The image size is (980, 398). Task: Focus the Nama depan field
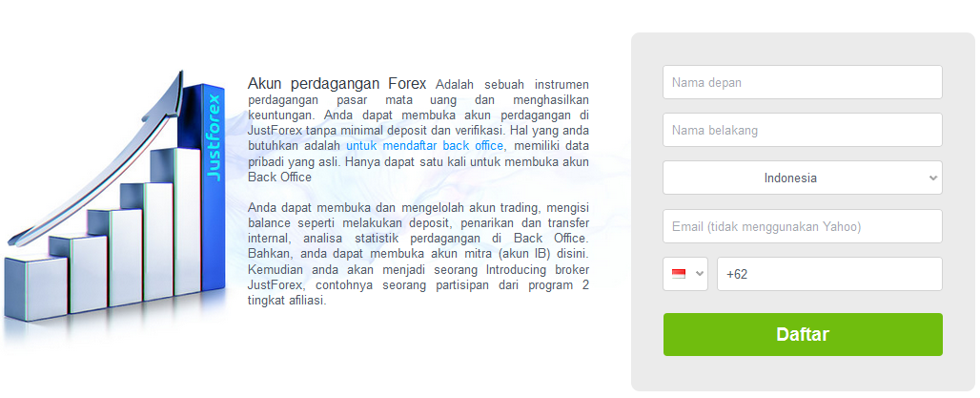pyautogui.click(x=803, y=82)
